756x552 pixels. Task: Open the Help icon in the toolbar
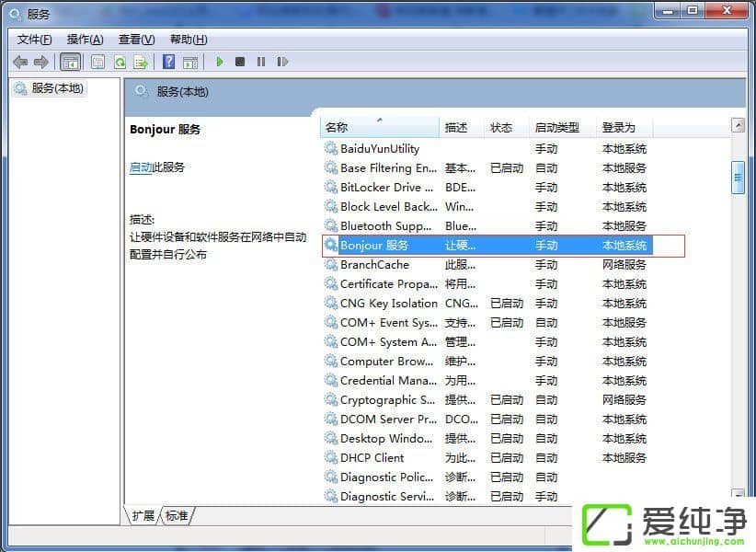(168, 62)
